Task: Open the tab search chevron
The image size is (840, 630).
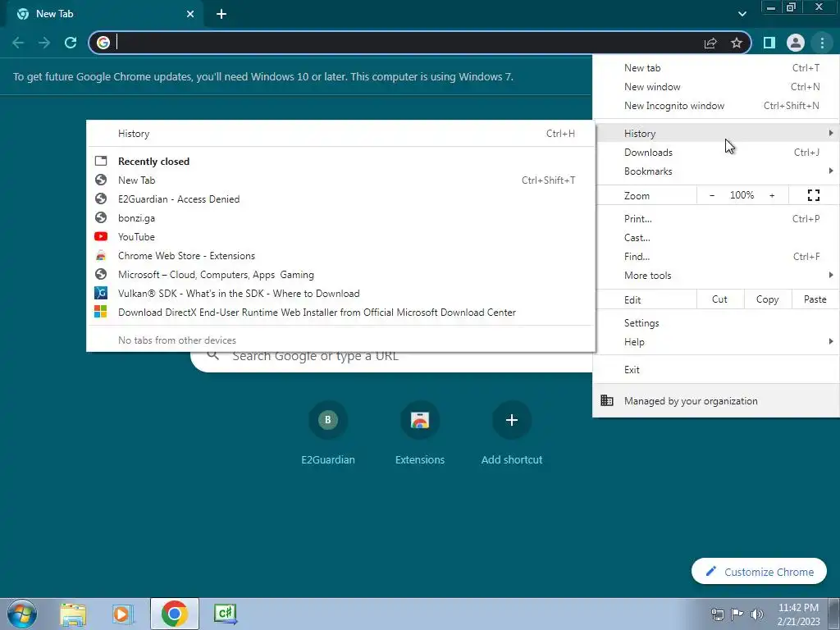Action: [742, 14]
